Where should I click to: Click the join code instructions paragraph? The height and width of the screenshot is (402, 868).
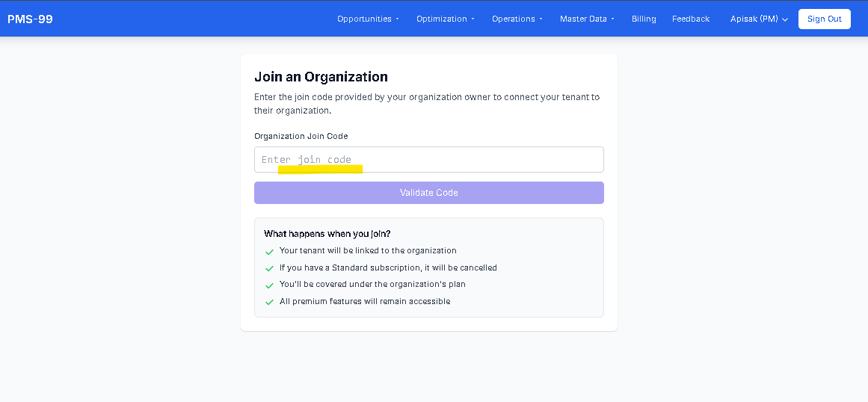pos(427,104)
